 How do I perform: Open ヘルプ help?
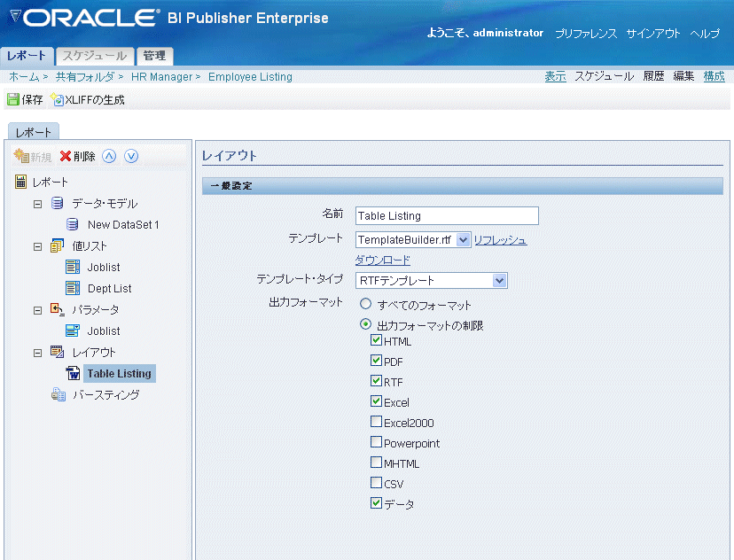coord(705,33)
